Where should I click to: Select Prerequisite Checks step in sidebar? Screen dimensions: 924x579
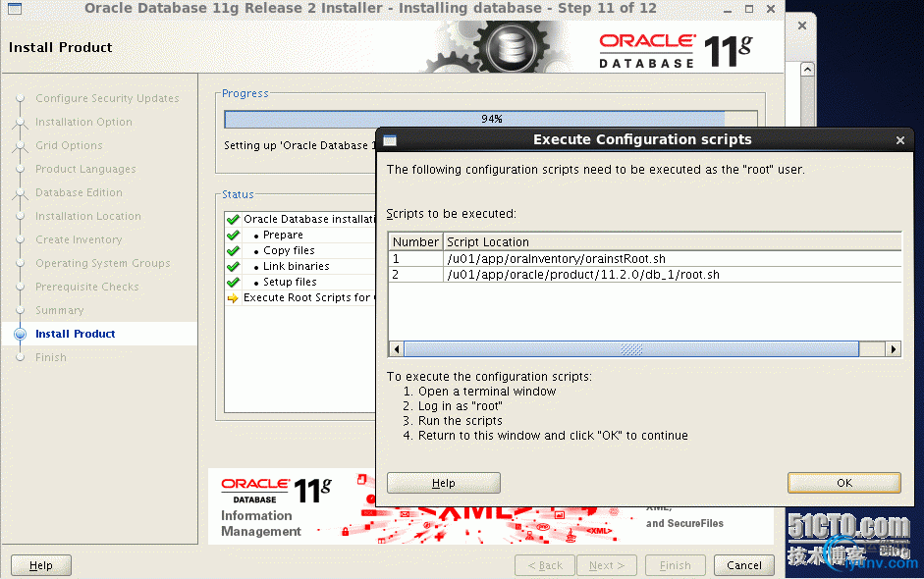click(87, 287)
